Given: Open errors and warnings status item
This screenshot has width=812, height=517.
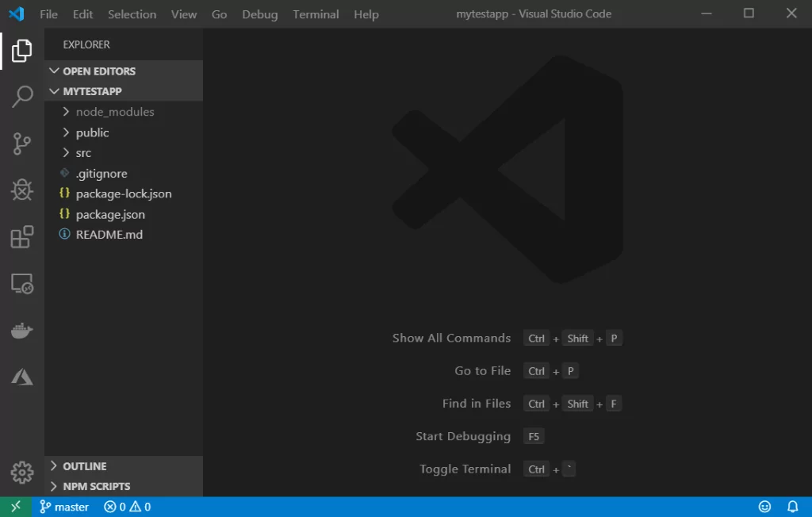Looking at the screenshot, I should [x=128, y=507].
